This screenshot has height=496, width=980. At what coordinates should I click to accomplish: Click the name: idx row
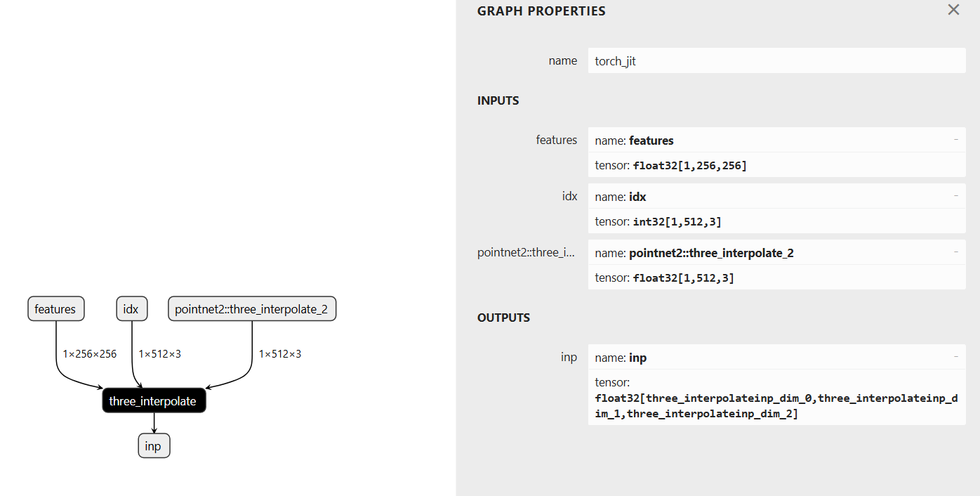coord(776,196)
